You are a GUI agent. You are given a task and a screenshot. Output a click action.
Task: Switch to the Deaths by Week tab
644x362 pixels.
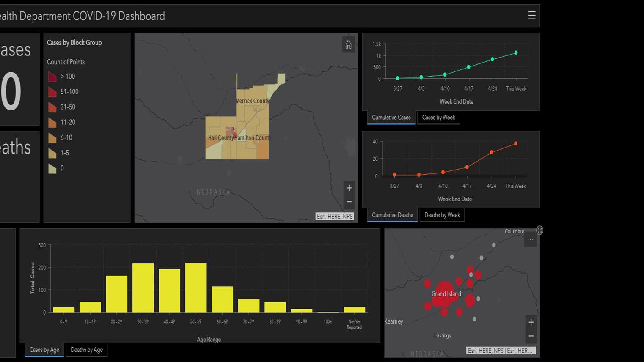coord(442,215)
